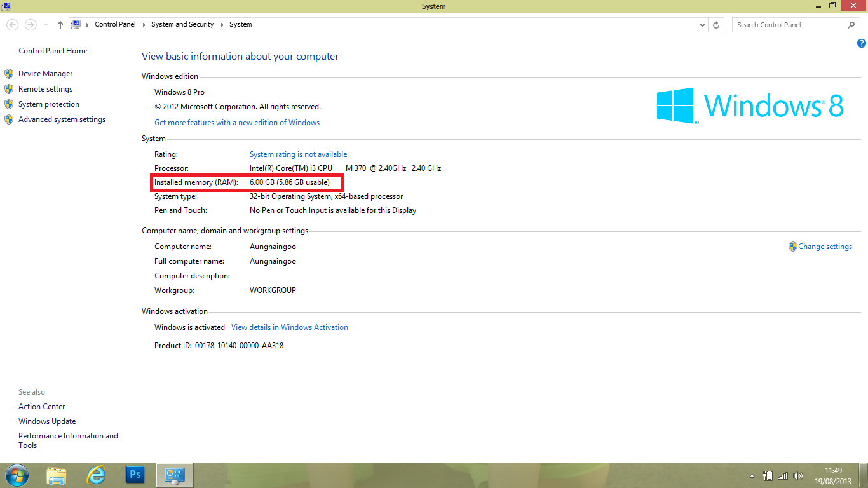
Task: Click 'Windows is activated' text
Action: click(189, 327)
